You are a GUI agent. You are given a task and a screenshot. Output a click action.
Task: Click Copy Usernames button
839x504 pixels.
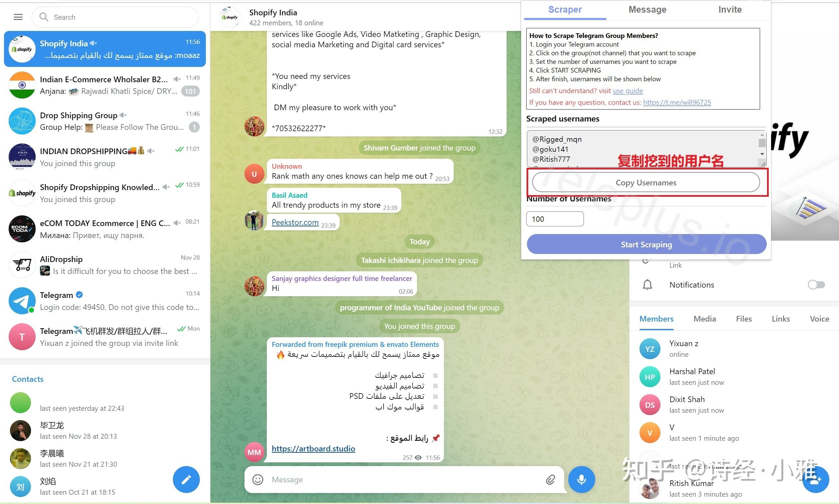click(x=646, y=182)
